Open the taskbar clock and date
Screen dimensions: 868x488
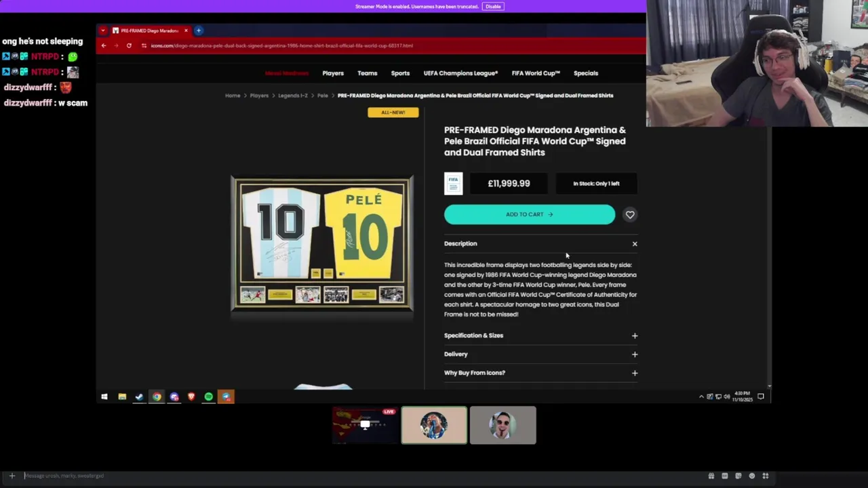point(743,396)
